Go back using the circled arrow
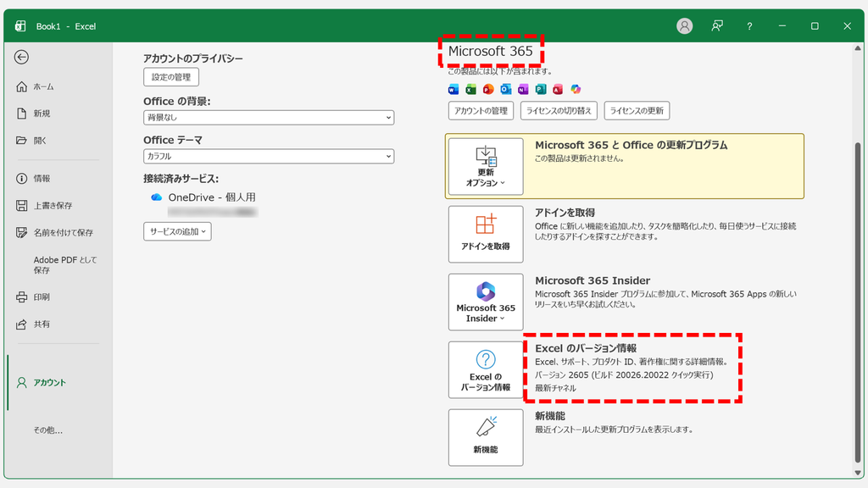 click(x=21, y=57)
